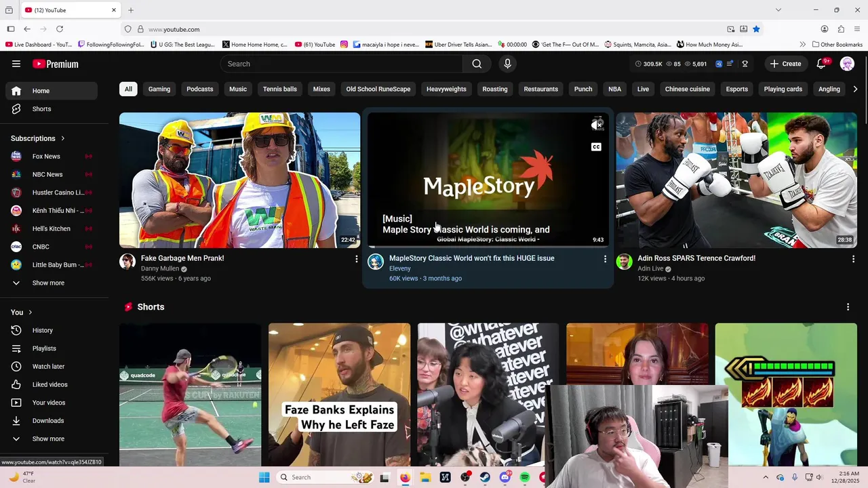Viewport: 868px width, 488px height.
Task: Open the Eleveny channel name link
Action: [x=400, y=268]
